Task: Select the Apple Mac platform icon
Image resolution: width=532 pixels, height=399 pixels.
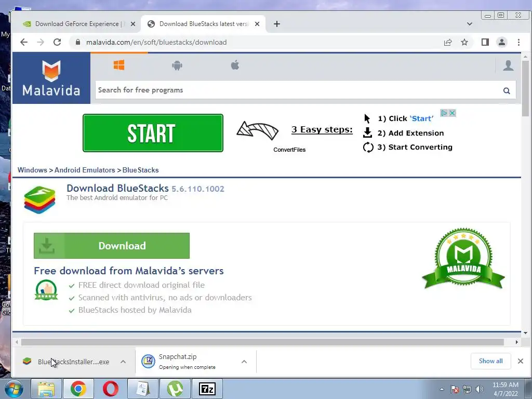Action: (235, 64)
